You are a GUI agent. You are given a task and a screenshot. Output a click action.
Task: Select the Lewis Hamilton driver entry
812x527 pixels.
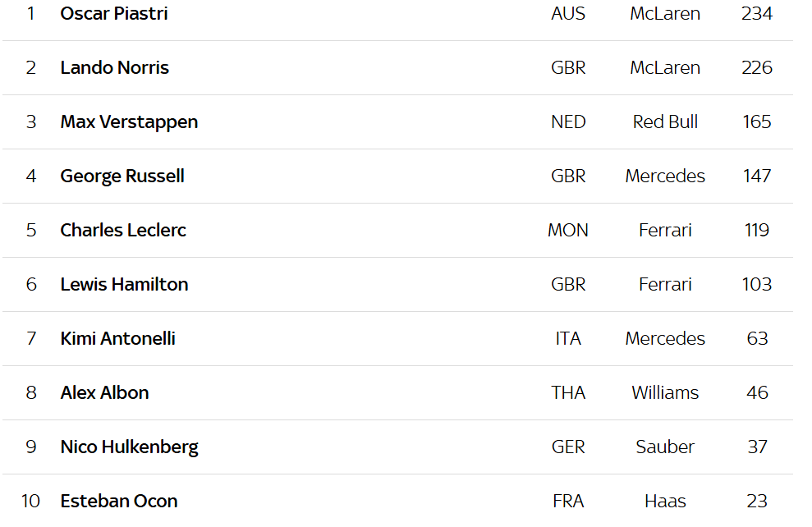tap(124, 285)
